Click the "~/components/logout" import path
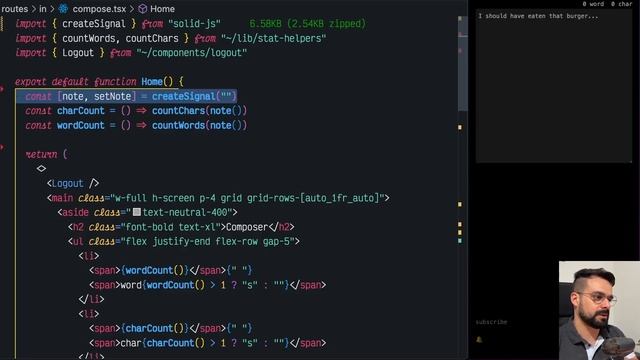This screenshot has width=640, height=360. [x=192, y=53]
